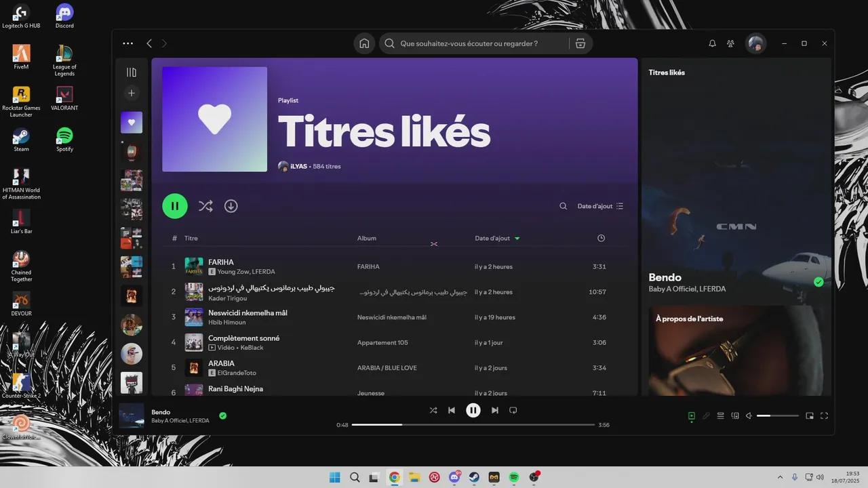Open the profile avatar menu
Image resolution: width=868 pixels, height=488 pixels.
(x=755, y=43)
